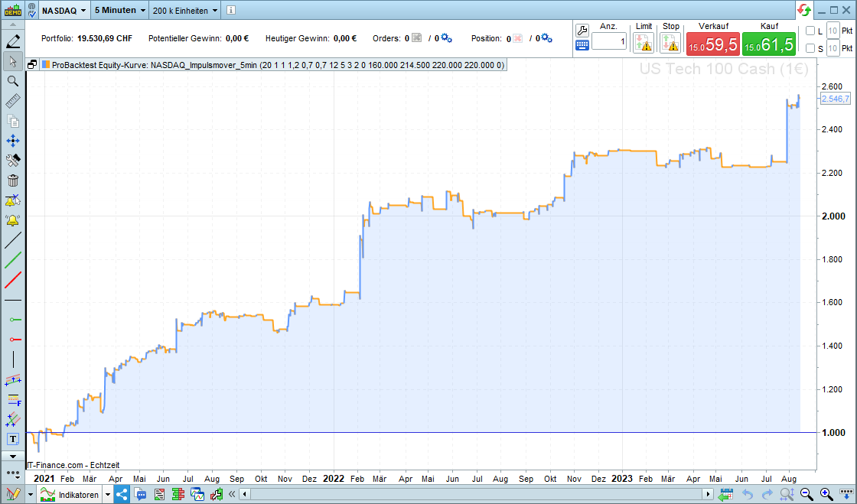Screen dimensions: 857x504
Task: Expand more drawing tools down arrow
Action: (12, 456)
